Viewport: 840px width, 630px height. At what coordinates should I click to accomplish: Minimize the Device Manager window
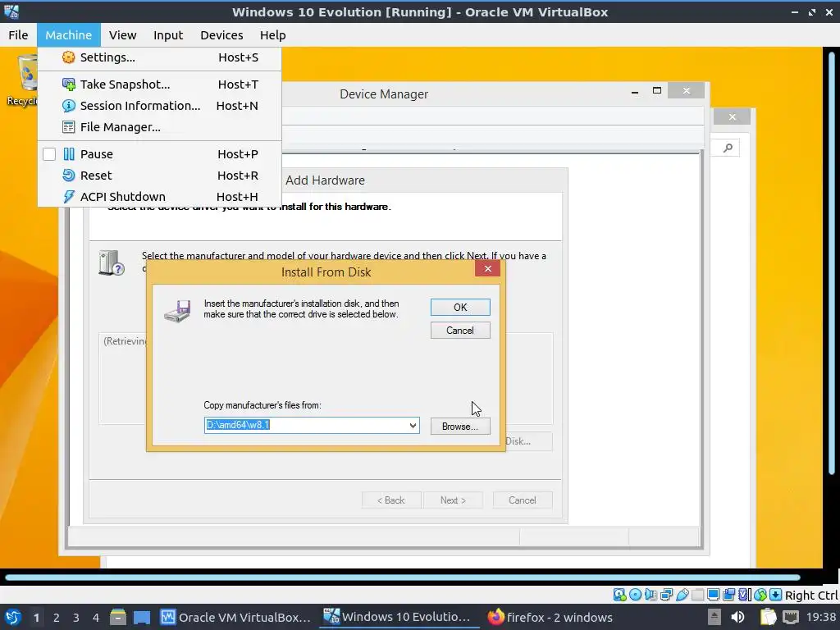pos(635,92)
